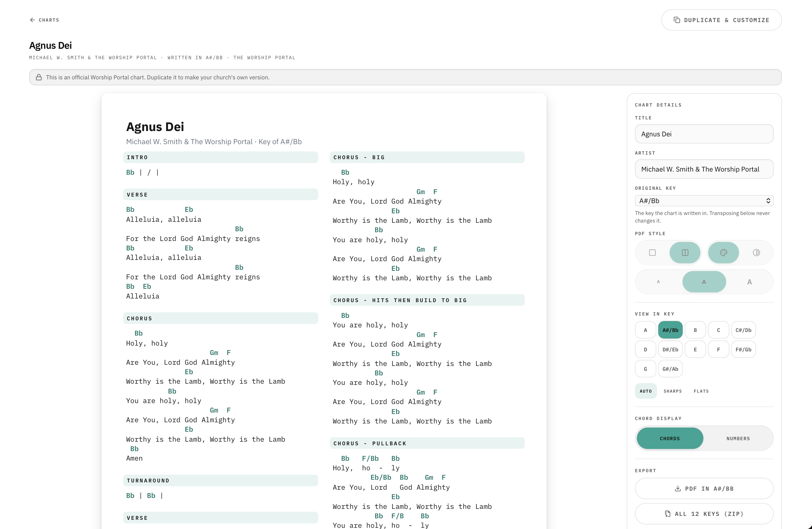View chart in key C
812x529 pixels.
718,330
